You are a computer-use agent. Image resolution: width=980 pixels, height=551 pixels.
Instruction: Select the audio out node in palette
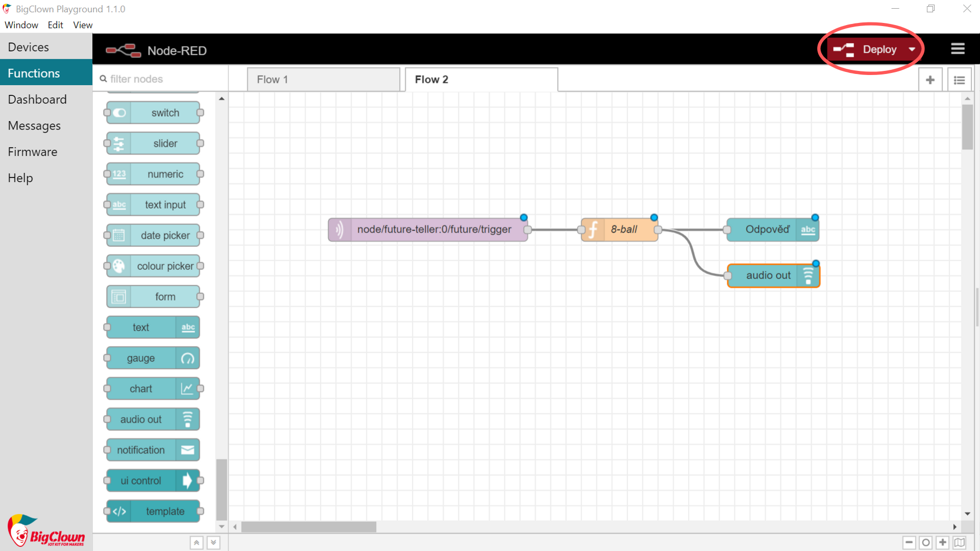153,419
